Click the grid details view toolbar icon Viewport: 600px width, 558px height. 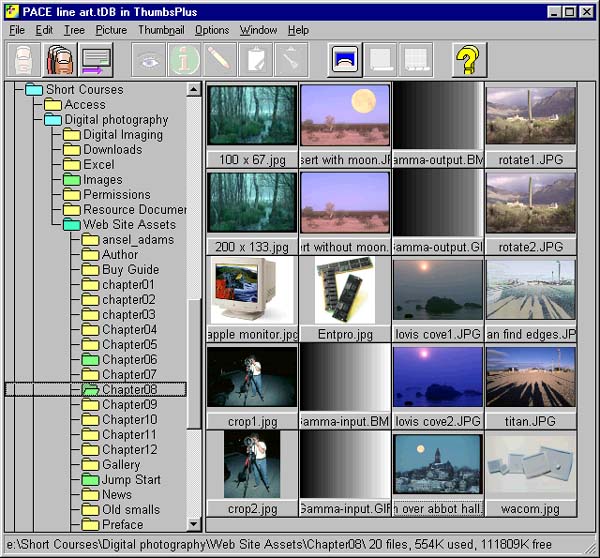(x=416, y=60)
